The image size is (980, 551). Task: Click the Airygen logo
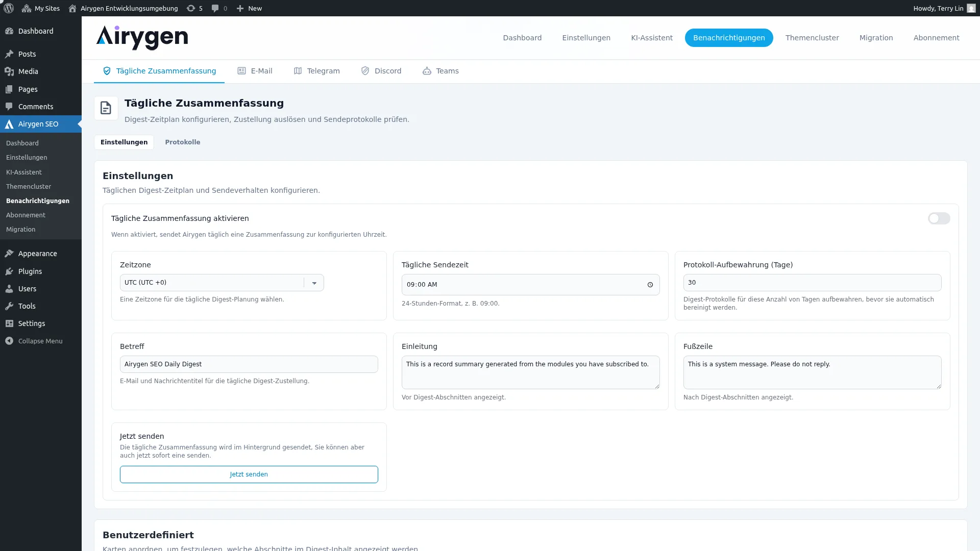(x=142, y=38)
